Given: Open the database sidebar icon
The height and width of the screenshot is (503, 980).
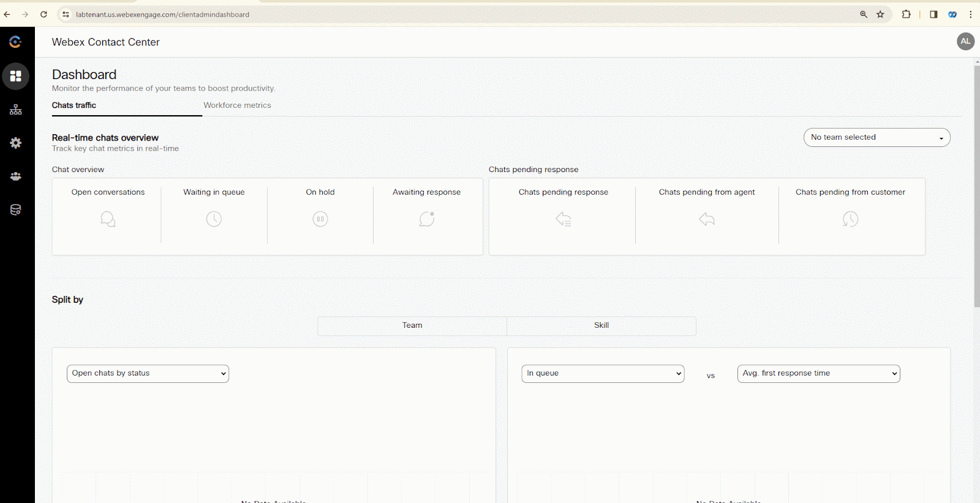Looking at the screenshot, I should (16, 210).
